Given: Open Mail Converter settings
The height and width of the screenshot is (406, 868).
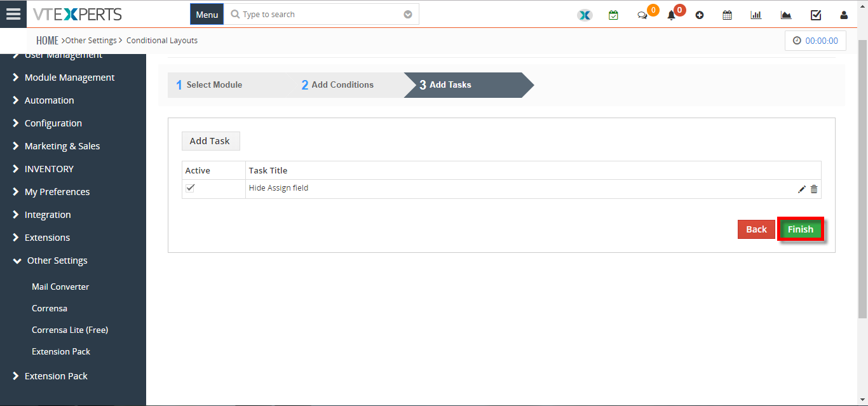Looking at the screenshot, I should point(60,287).
